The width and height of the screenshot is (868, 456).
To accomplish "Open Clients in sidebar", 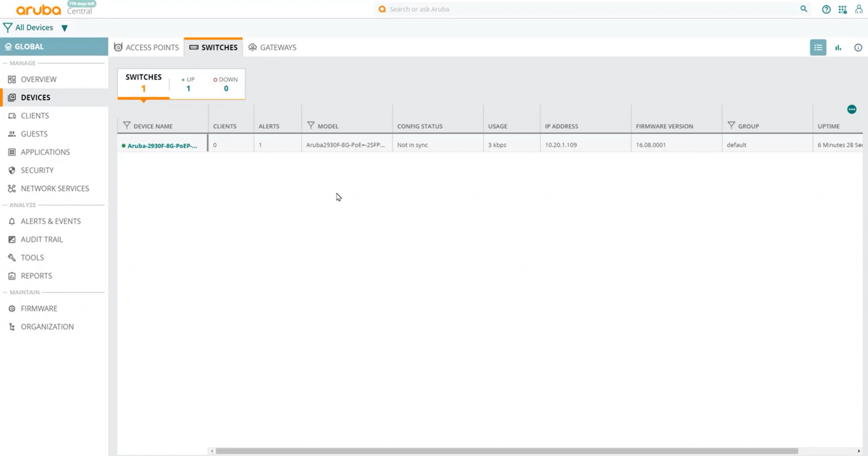I will [x=54, y=116].
